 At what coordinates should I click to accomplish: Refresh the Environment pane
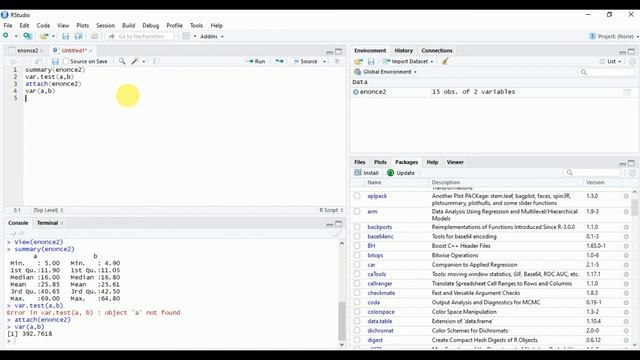(x=632, y=61)
